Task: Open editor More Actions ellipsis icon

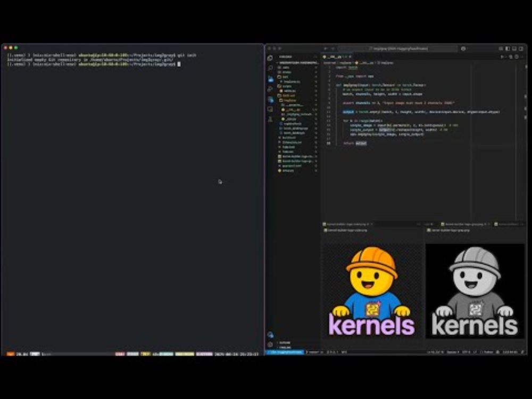Action: pos(522,57)
